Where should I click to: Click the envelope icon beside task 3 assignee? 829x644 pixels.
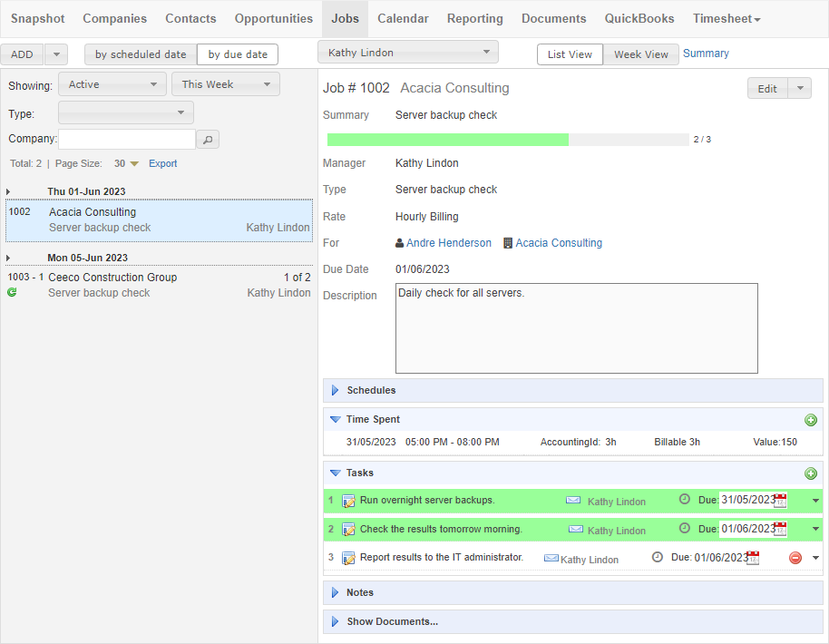point(551,559)
